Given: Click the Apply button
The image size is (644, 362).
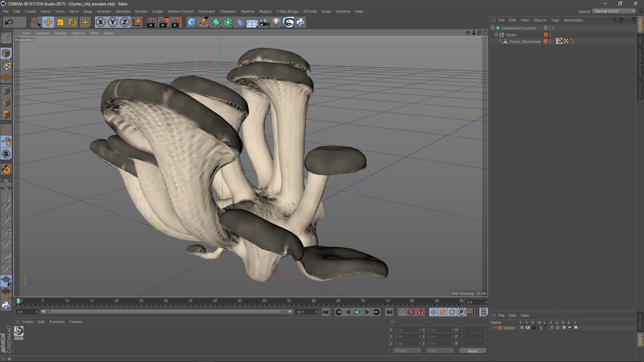Looking at the screenshot, I should 473,351.
